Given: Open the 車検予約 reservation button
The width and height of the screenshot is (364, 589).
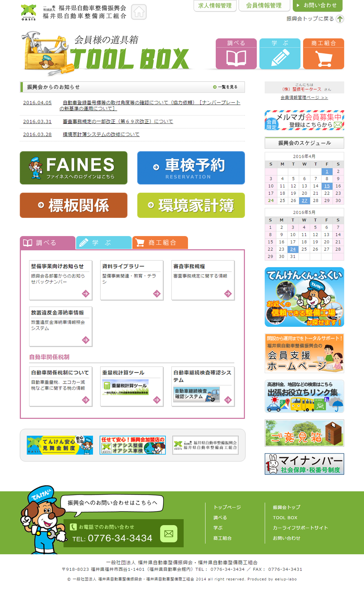Looking at the screenshot, I should click(x=191, y=168).
